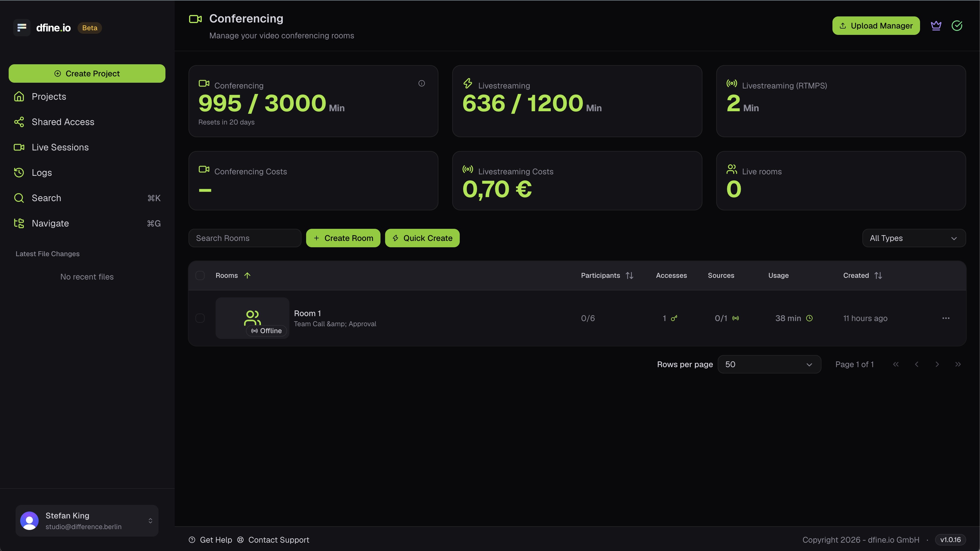Viewport: 980px width, 551px height.
Task: Click the Live Sessions camera icon
Action: [x=19, y=147]
